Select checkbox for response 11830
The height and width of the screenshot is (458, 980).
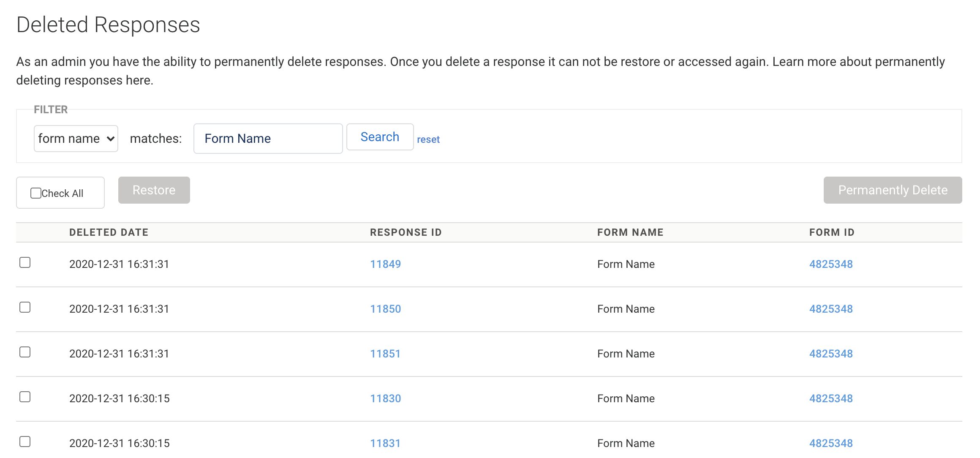(25, 397)
